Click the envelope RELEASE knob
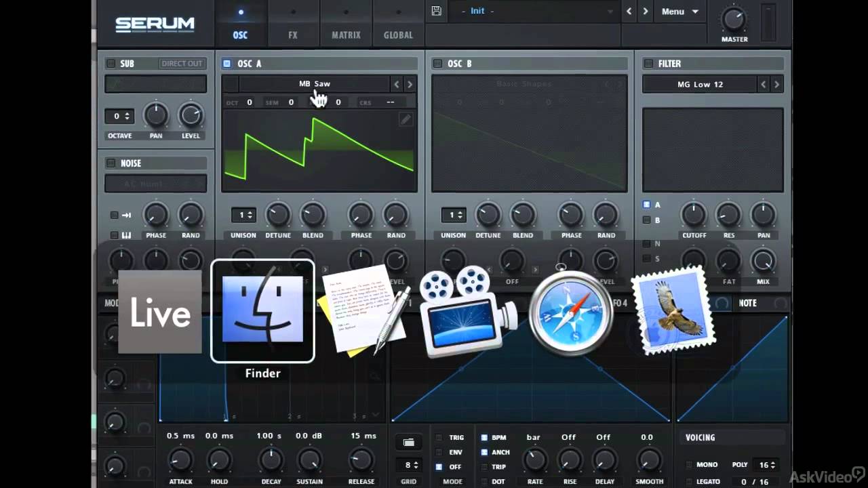Viewport: 868px width, 488px height. pos(361,461)
